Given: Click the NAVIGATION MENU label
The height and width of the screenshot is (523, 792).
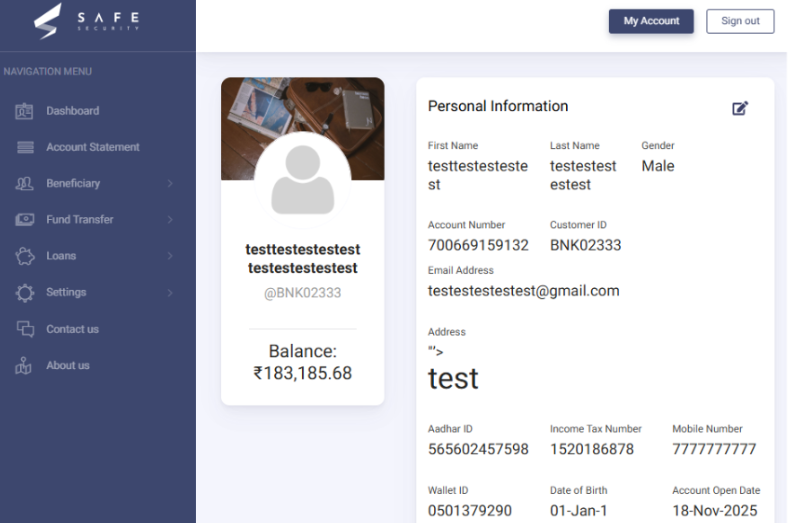Looking at the screenshot, I should click(47, 72).
